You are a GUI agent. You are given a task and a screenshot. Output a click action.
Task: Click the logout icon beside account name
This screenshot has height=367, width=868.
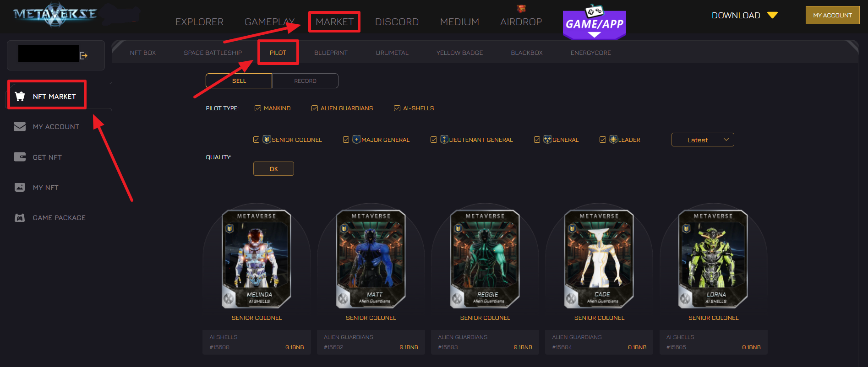pyautogui.click(x=84, y=55)
